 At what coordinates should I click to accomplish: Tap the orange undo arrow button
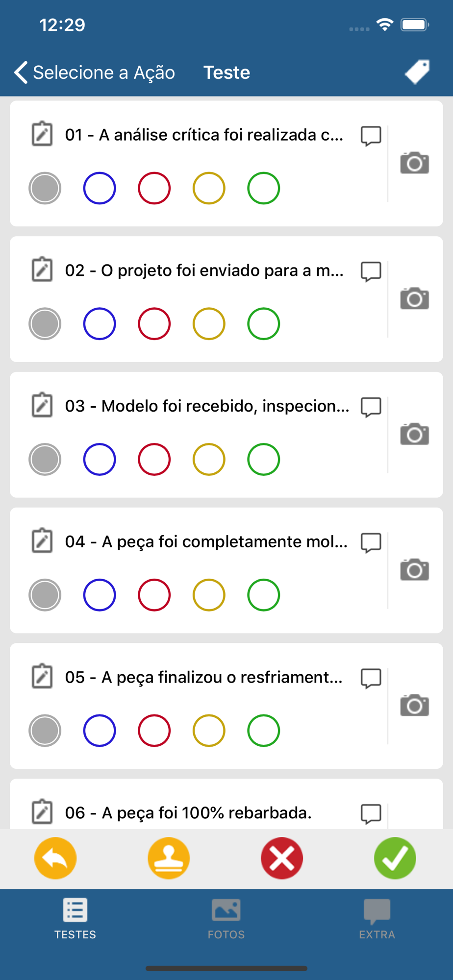pyautogui.click(x=55, y=858)
